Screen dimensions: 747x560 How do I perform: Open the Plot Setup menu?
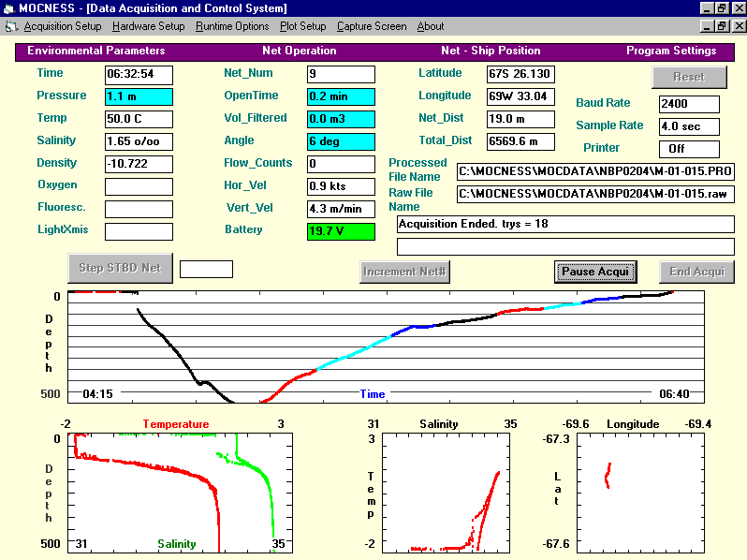302,26
